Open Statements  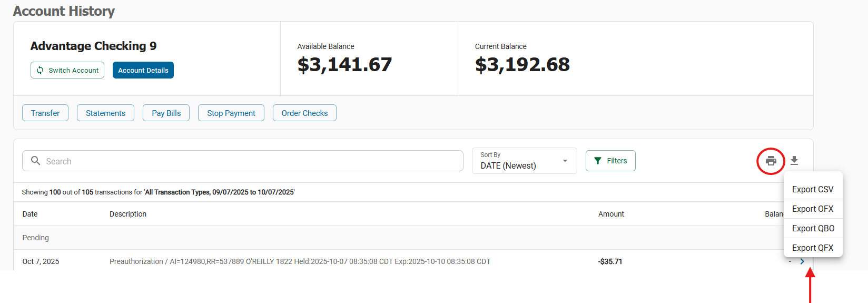click(x=105, y=113)
